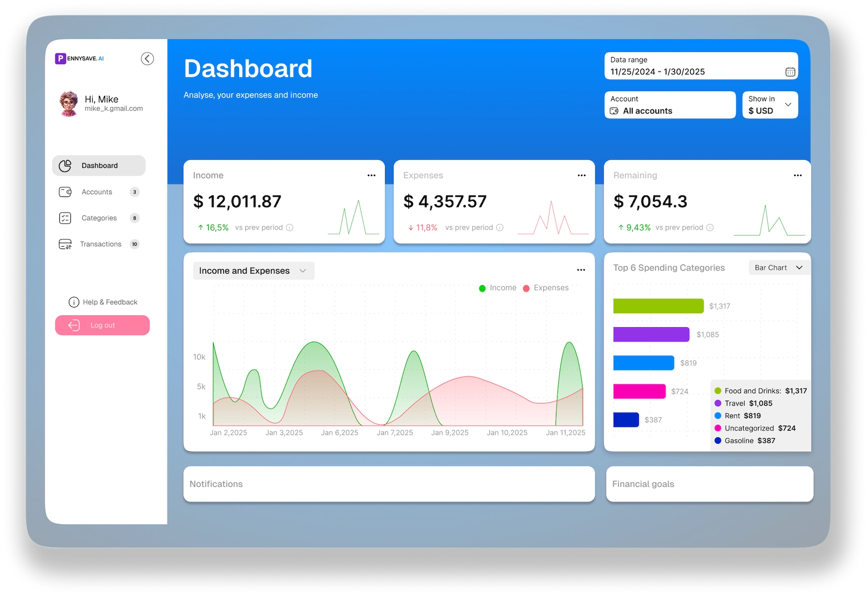868x596 pixels.
Task: Open the Income and Expenses chart options menu
Action: [x=581, y=270]
